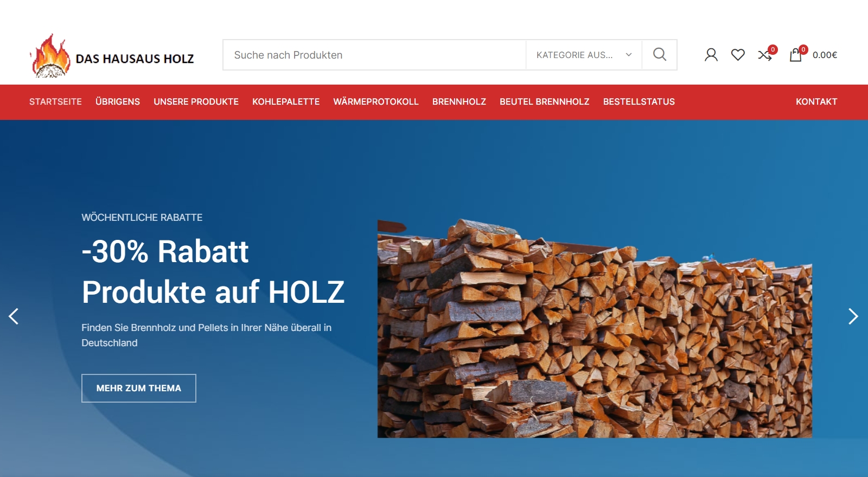
Task: Click the flame logo of Das Hausaus Holz
Action: tap(50, 55)
